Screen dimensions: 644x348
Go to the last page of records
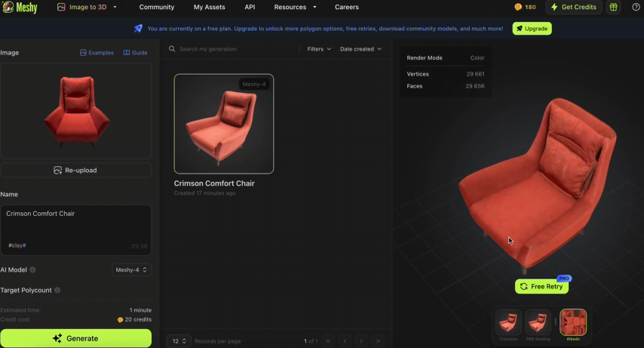pos(378,341)
